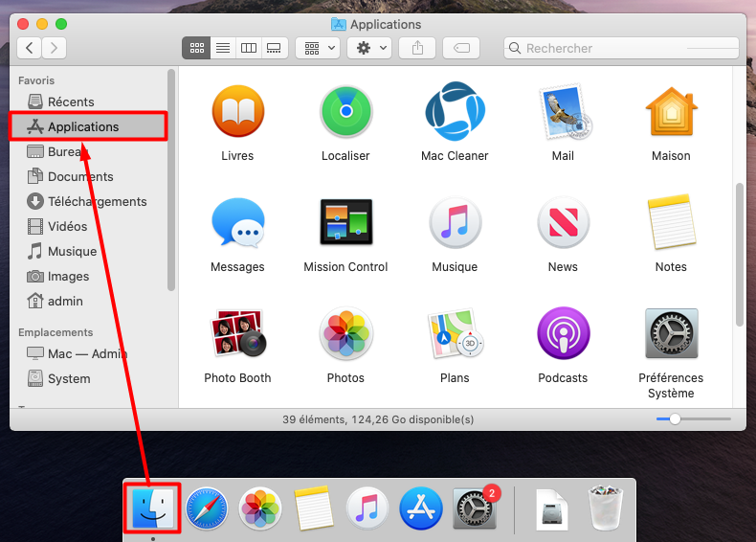Open the Plans maps app icon
This screenshot has height=542, width=756.
[x=455, y=333]
